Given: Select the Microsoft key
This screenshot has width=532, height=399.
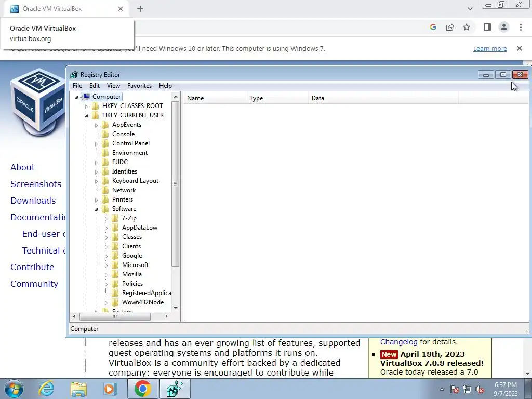Looking at the screenshot, I should 136,264.
